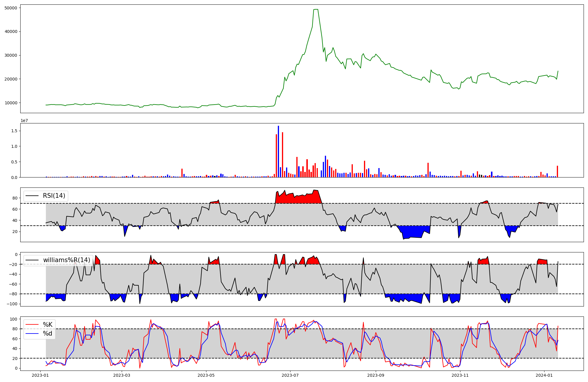The width and height of the screenshot is (588, 382).
Task: Click the -100 label on Williams axis
Action: pyautogui.click(x=12, y=304)
